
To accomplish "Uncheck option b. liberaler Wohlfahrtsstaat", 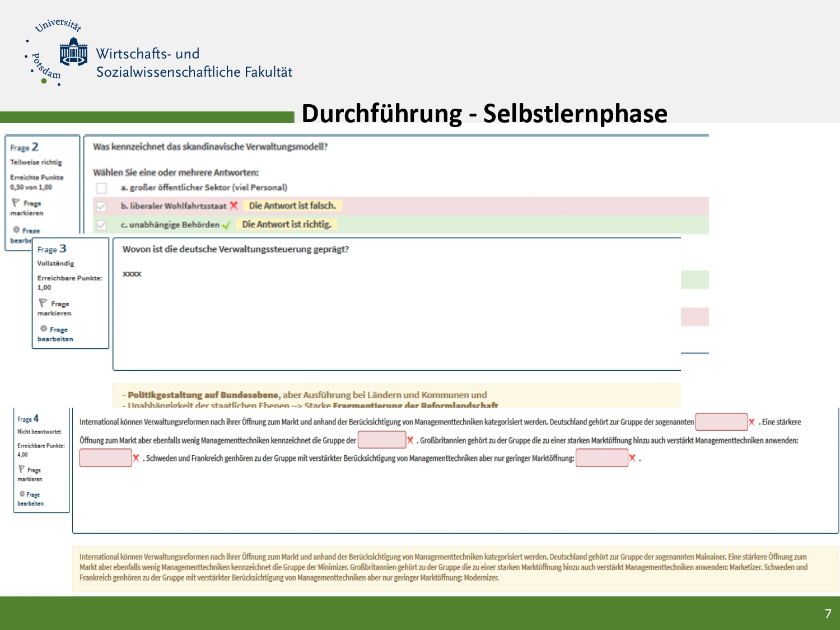I will (101, 206).
